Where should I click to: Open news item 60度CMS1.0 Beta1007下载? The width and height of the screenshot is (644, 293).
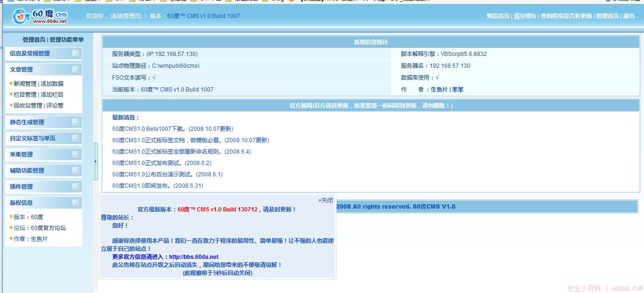[x=172, y=129]
